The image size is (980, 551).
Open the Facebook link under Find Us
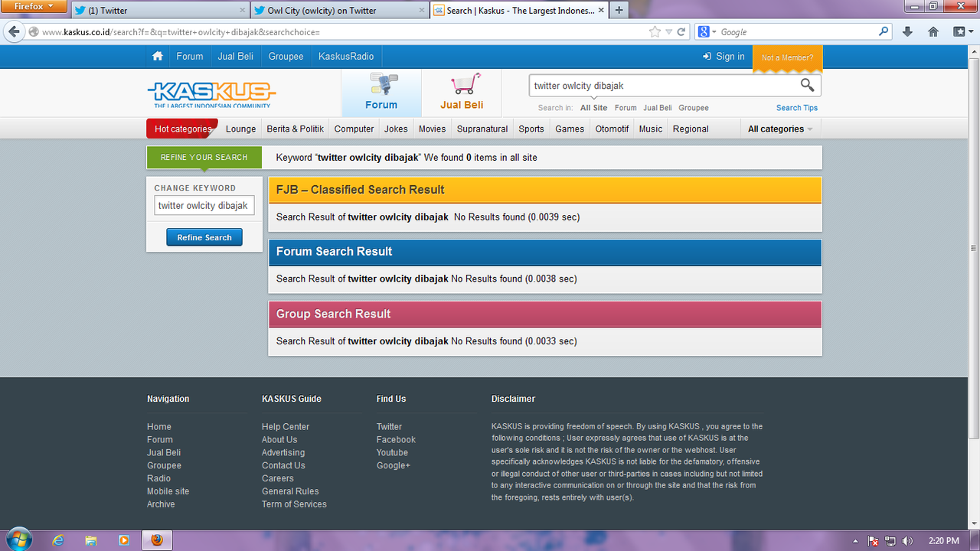396,440
